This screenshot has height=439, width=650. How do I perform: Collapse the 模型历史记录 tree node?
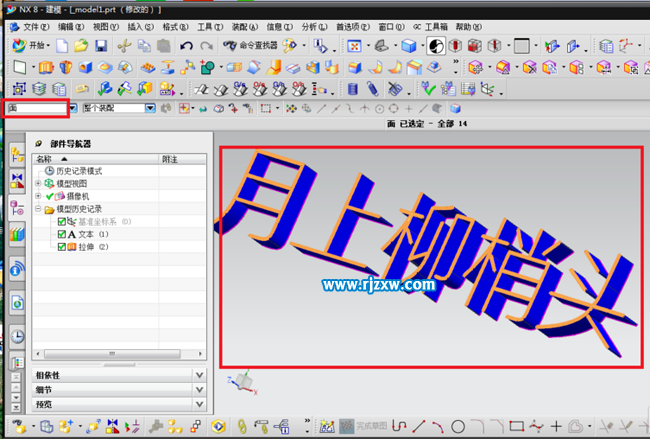[x=38, y=209]
